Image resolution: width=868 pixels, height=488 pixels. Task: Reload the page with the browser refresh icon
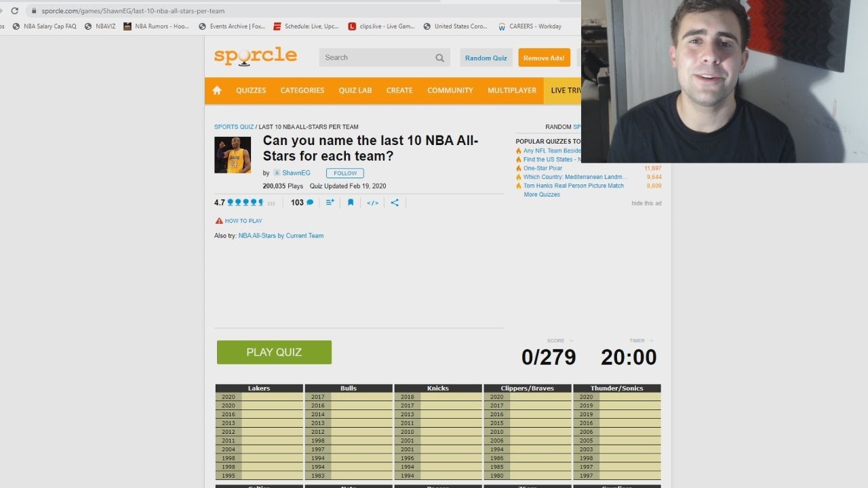coord(14,11)
